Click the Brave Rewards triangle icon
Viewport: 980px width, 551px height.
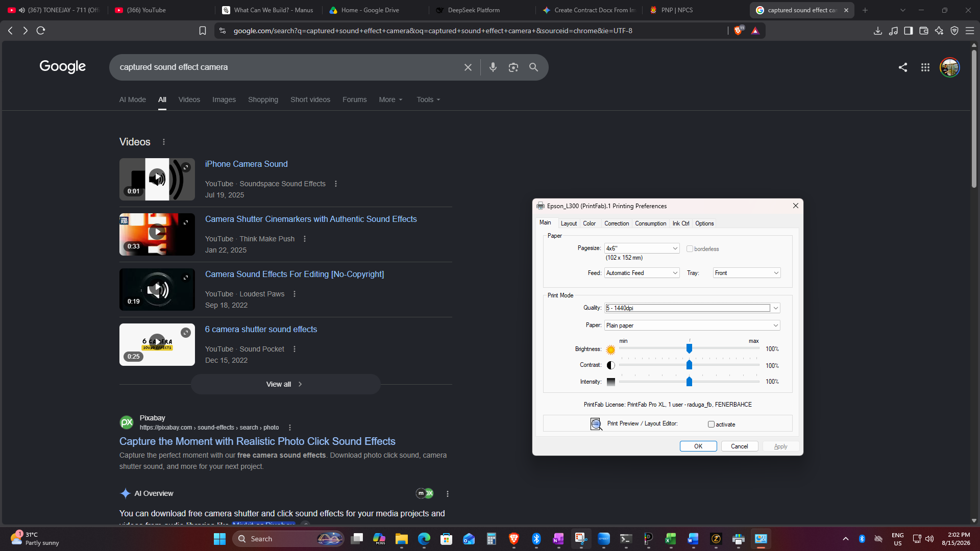[x=755, y=31]
